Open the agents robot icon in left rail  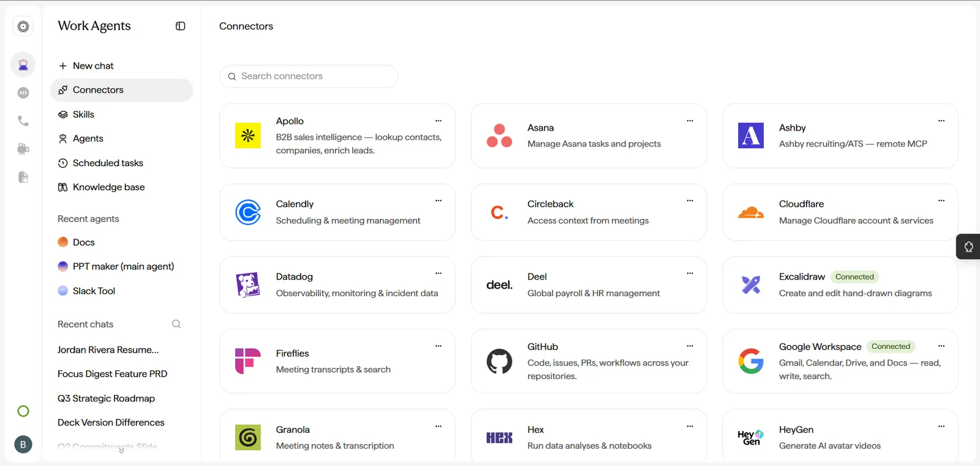[23, 64]
